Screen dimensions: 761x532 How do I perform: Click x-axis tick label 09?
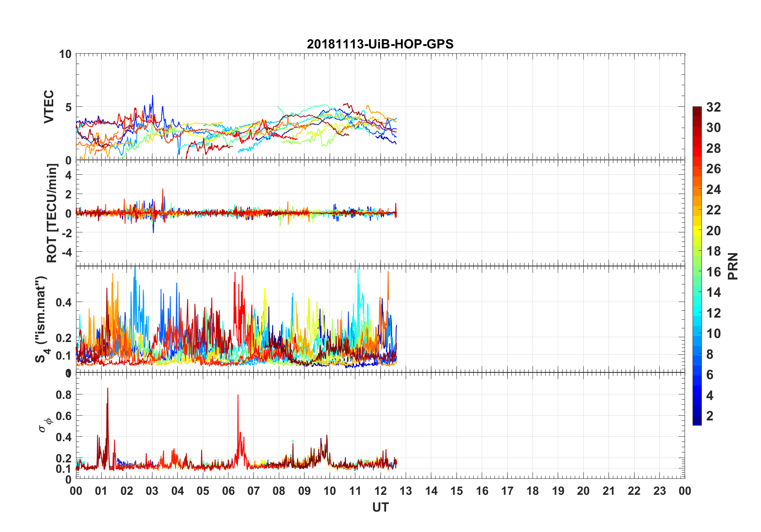(304, 491)
